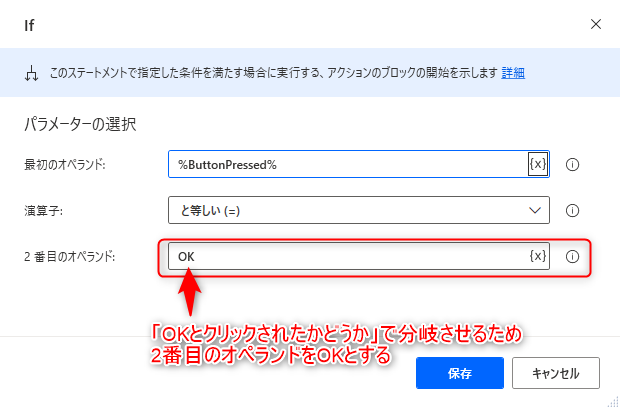Screen dimensions: 620x409
Task: Save the condition with 保存 button
Action: point(459,373)
